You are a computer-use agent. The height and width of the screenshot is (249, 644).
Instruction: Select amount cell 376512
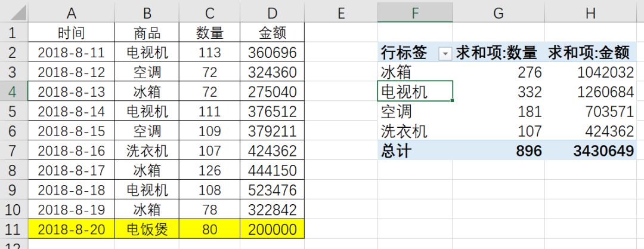tap(272, 111)
